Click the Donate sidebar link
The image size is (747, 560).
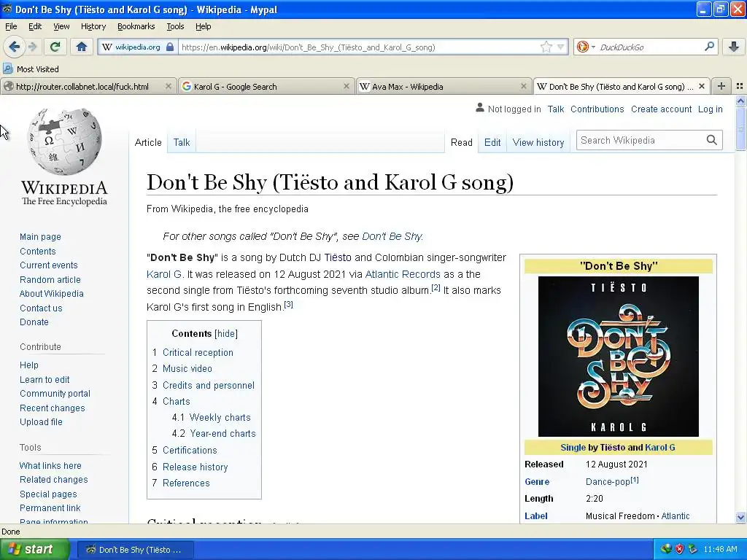pyautogui.click(x=34, y=322)
